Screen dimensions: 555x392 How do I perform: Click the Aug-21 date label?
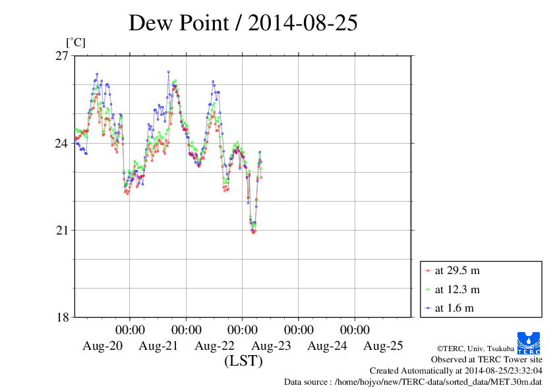point(158,346)
